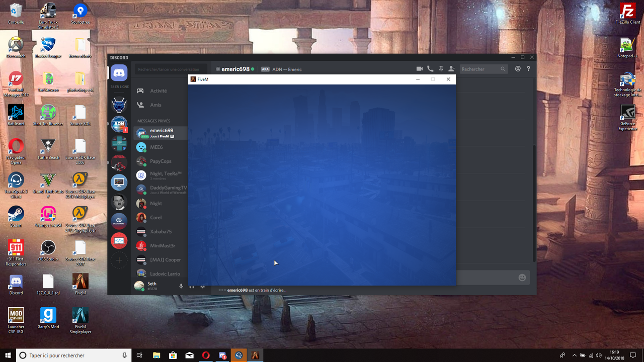Select the OBS Studio desktop icon
The width and height of the screenshot is (644, 362).
(48, 250)
